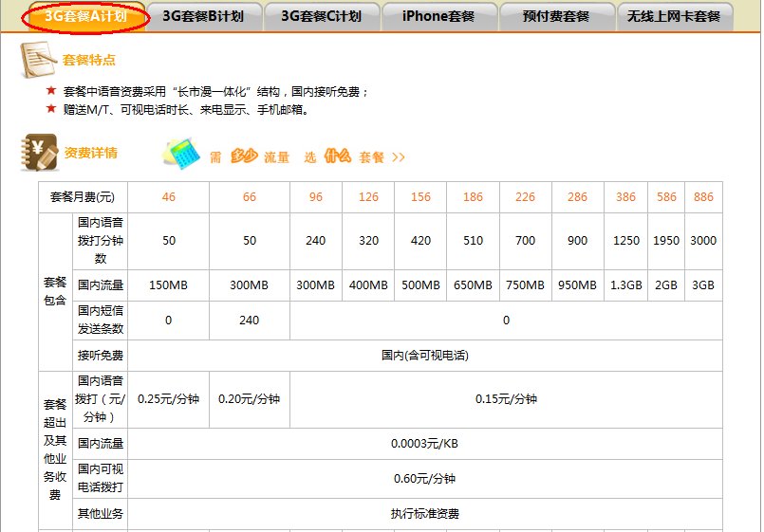Click the 执行标准资费 cell
The image size is (764, 532).
(425, 514)
